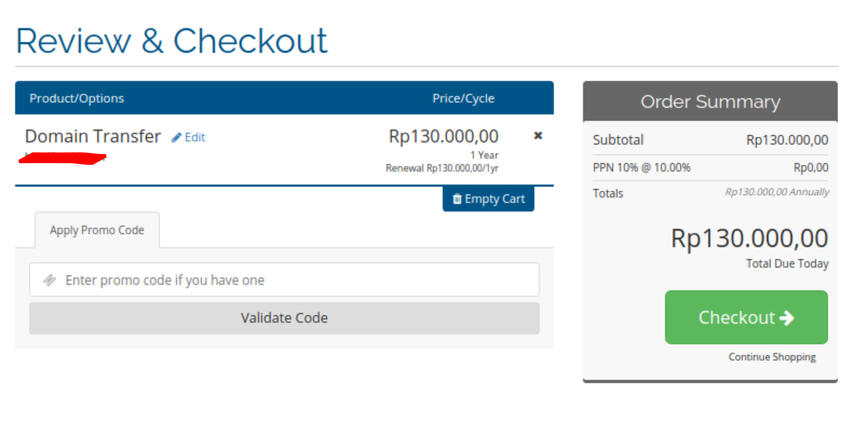Click the Product/Options column header

coord(77,98)
